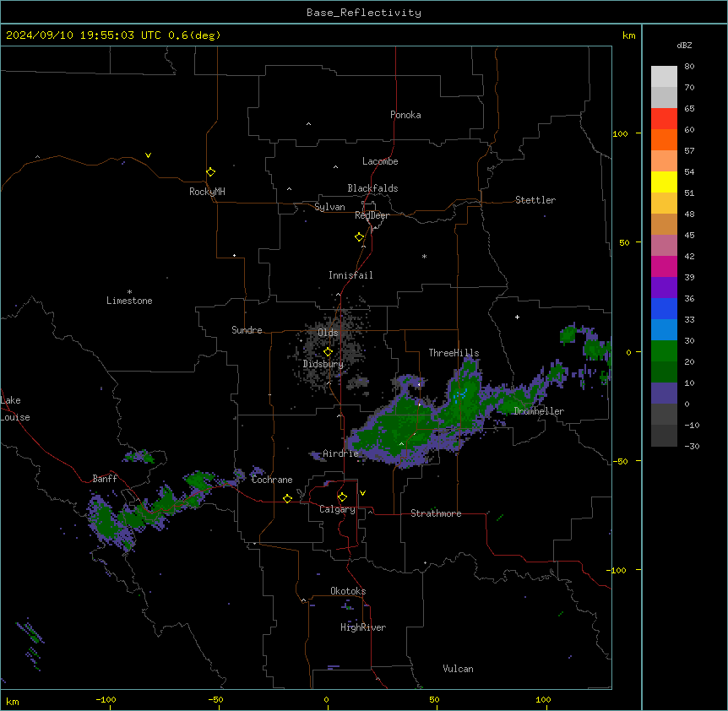Screen dimensions: 728x711
Task: Click the Sundre town label
Action: [x=247, y=330]
